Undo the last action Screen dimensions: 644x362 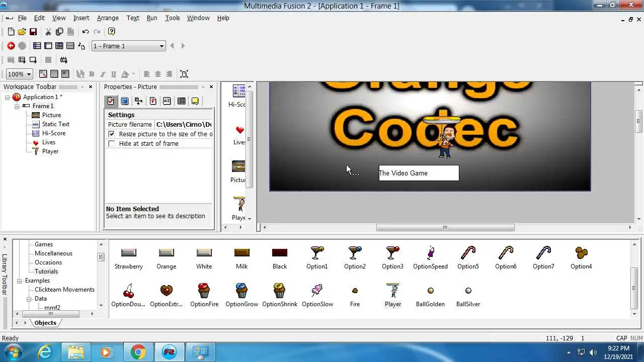(86, 32)
